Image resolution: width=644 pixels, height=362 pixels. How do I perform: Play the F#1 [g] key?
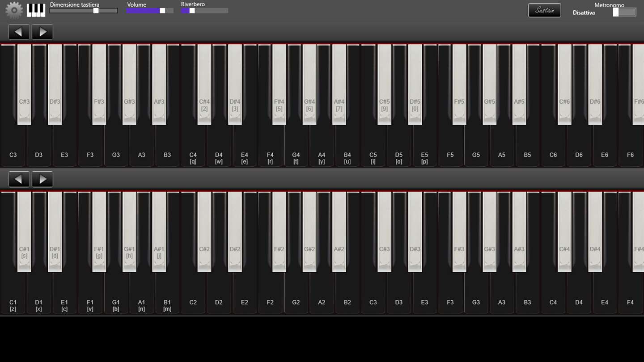(x=99, y=232)
